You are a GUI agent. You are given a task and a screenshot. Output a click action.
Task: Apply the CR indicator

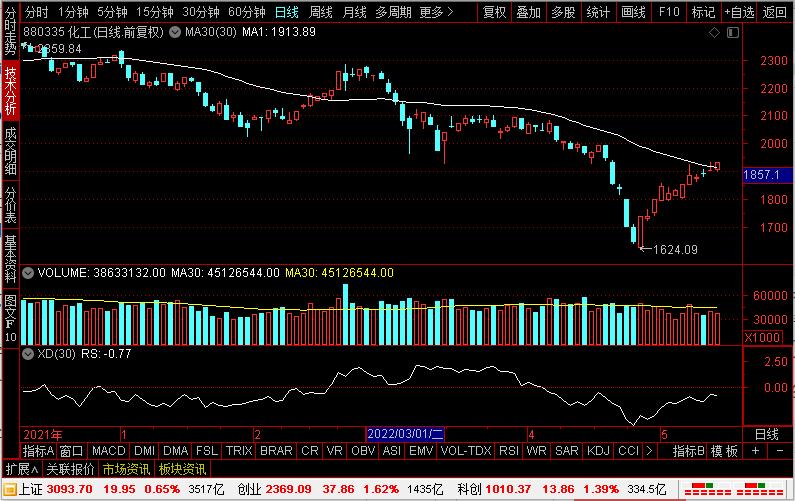[x=310, y=450]
